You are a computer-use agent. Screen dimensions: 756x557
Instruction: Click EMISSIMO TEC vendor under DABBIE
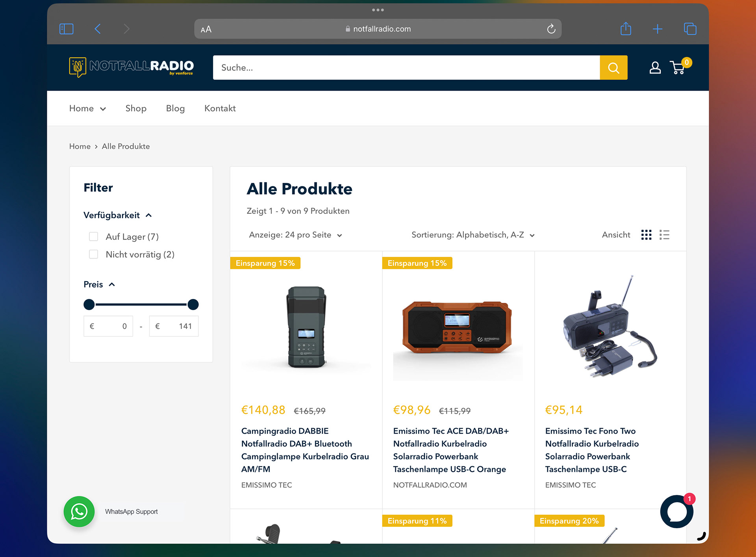click(267, 485)
